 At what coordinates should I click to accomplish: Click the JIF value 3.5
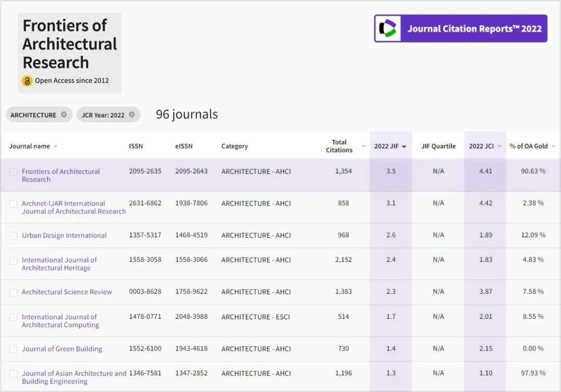click(391, 171)
